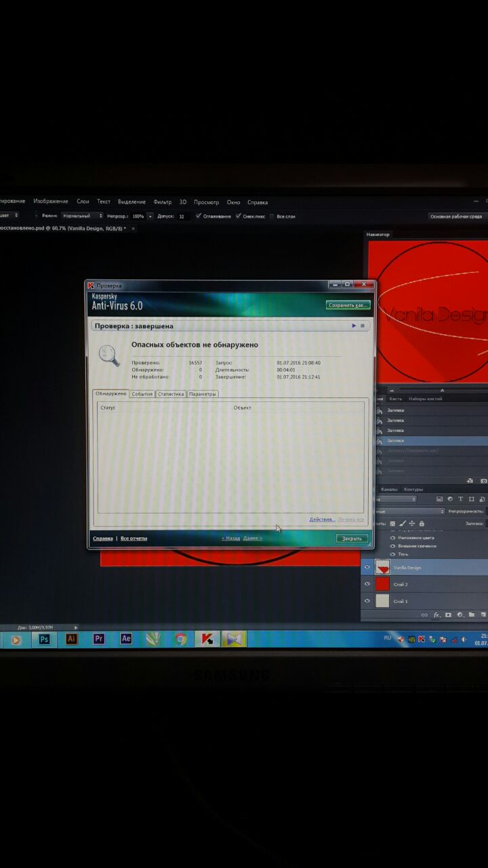Click the shape layer filter icon

pos(471,499)
